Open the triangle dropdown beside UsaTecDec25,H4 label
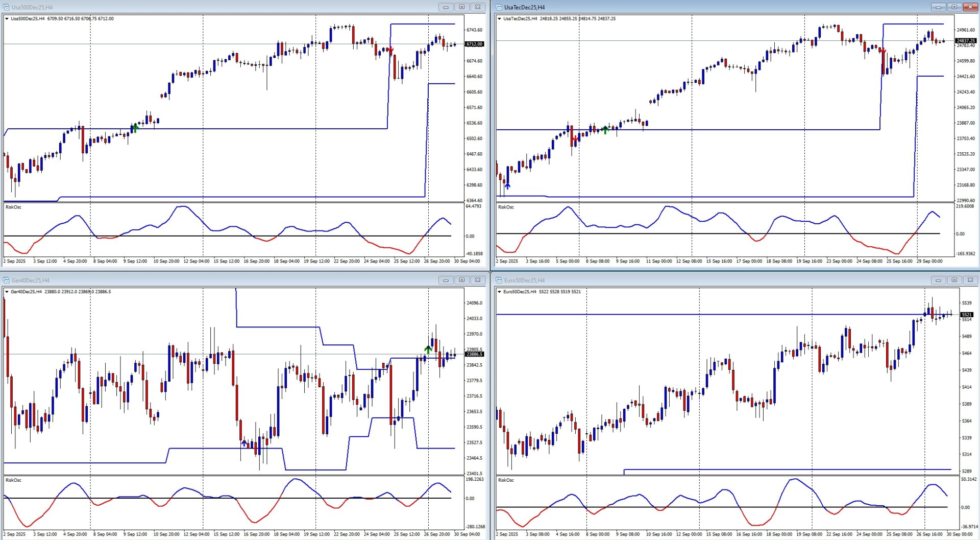The image size is (980, 540). pos(499,19)
